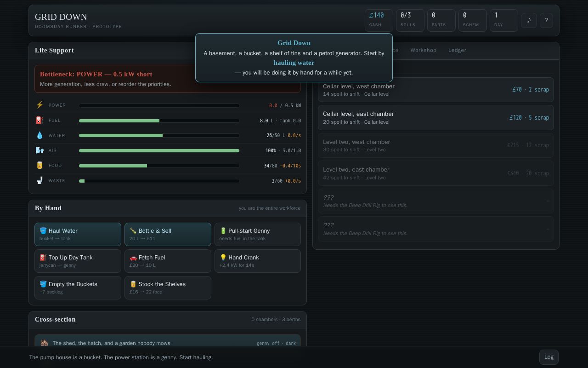Click the Bottleneck: POWER warning text
This screenshot has width=588, height=368.
(96, 74)
